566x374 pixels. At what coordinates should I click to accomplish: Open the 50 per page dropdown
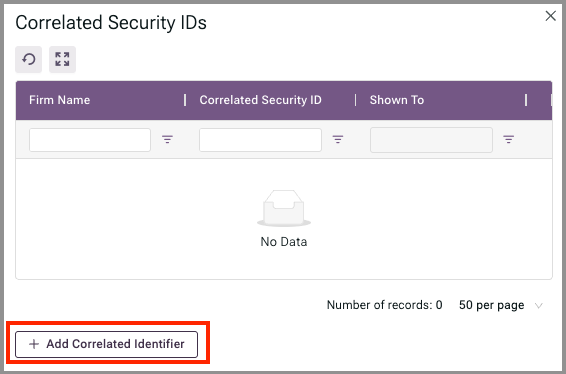500,305
